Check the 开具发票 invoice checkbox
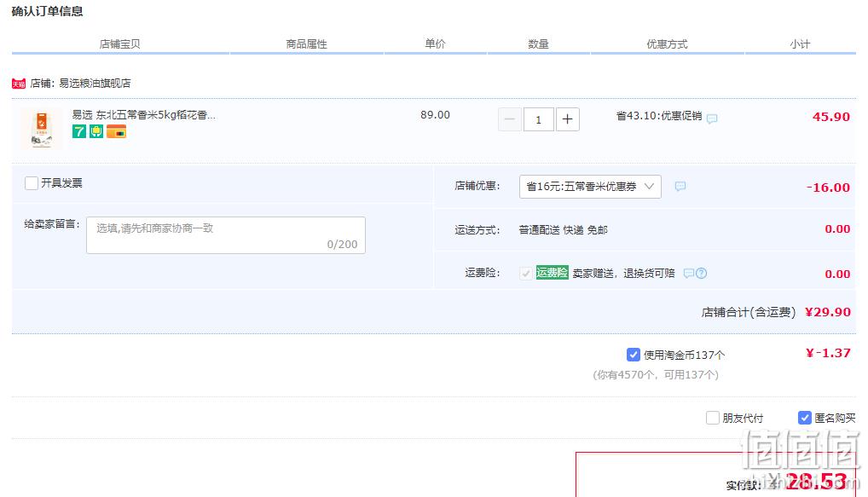 (x=32, y=182)
